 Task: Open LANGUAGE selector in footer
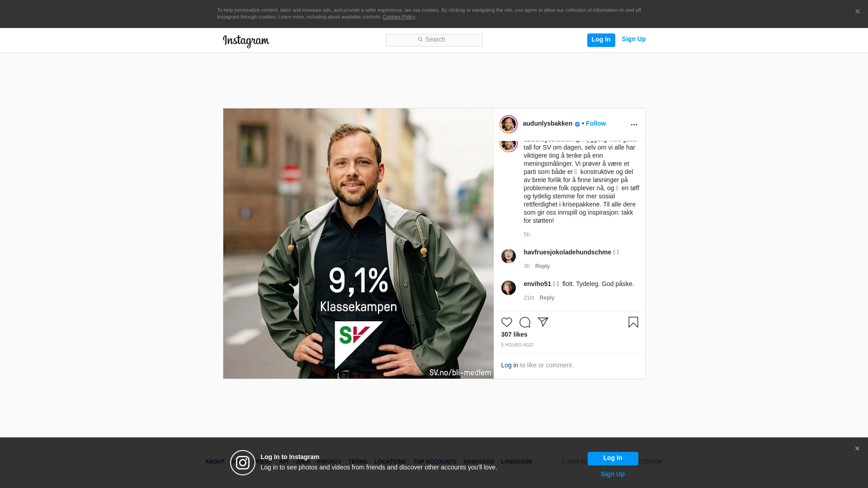[x=516, y=462]
